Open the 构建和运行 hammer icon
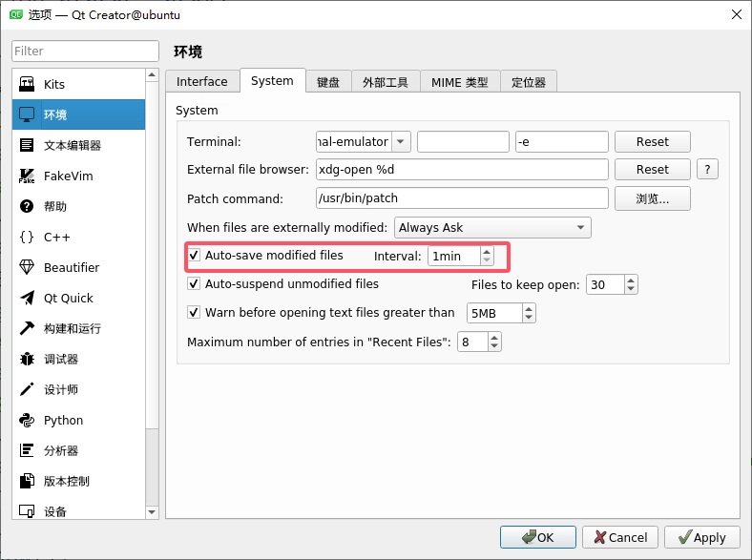This screenshot has width=752, height=560. [27, 329]
